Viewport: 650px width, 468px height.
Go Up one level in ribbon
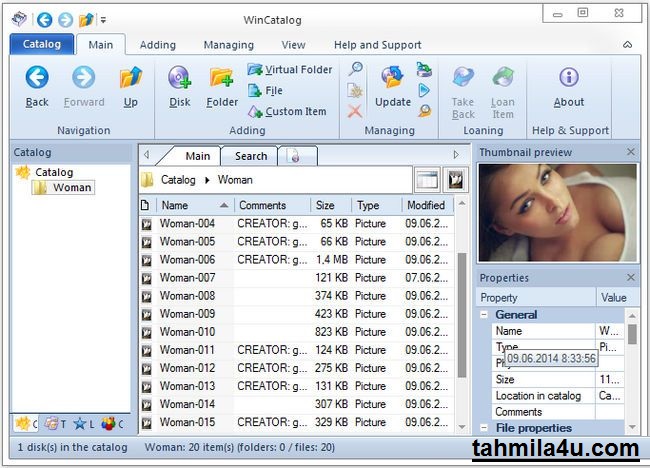coord(131,87)
